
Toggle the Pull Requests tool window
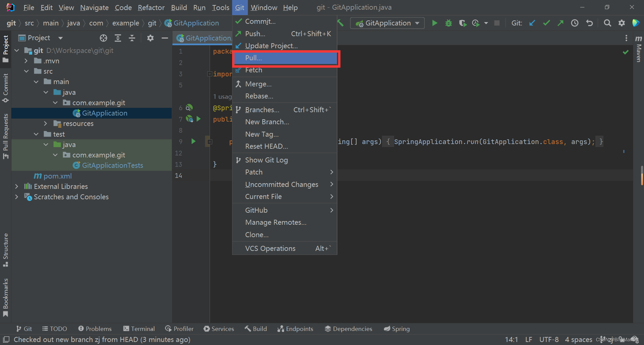tap(5, 136)
